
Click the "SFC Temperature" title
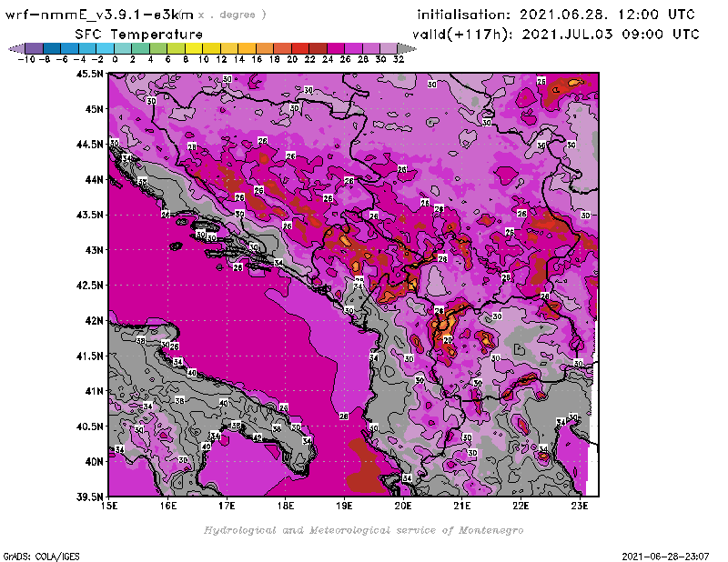139,35
